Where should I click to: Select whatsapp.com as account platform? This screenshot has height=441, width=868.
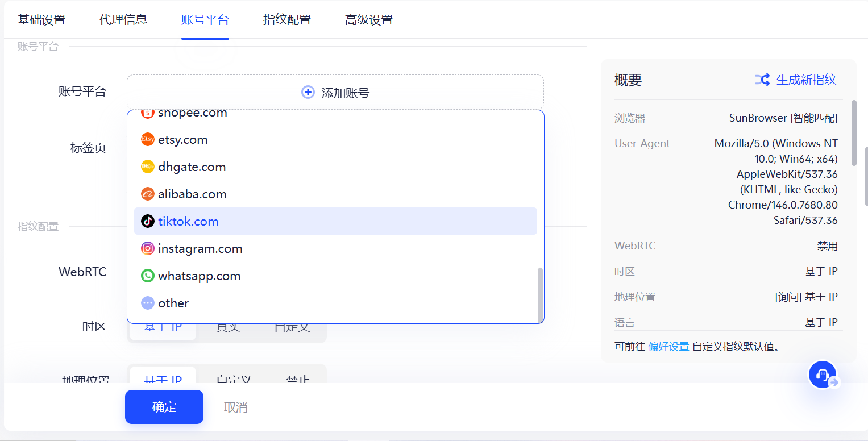click(x=335, y=276)
